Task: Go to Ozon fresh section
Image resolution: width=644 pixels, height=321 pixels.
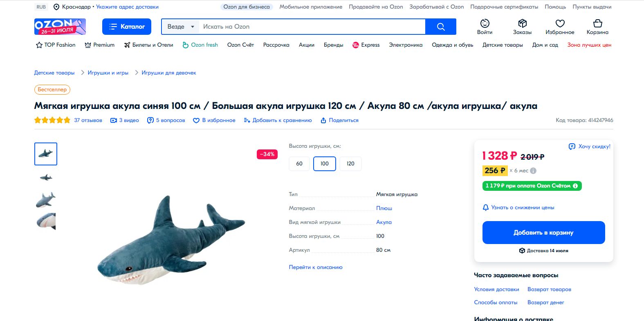Action: (200, 45)
